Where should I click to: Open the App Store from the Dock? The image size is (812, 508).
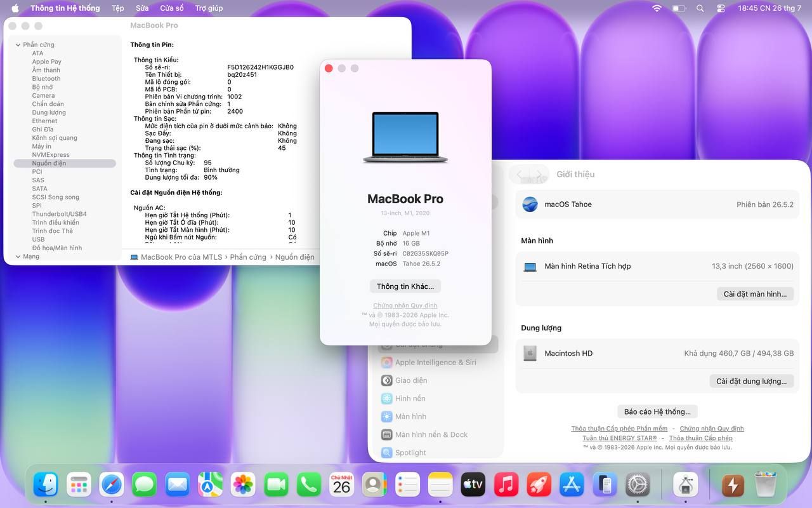pyautogui.click(x=572, y=485)
